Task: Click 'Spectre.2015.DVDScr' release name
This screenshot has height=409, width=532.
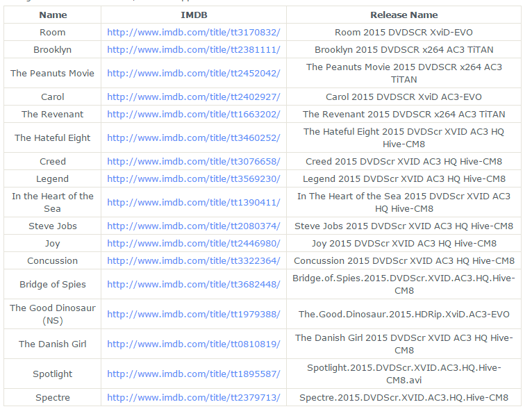Action: (x=404, y=397)
